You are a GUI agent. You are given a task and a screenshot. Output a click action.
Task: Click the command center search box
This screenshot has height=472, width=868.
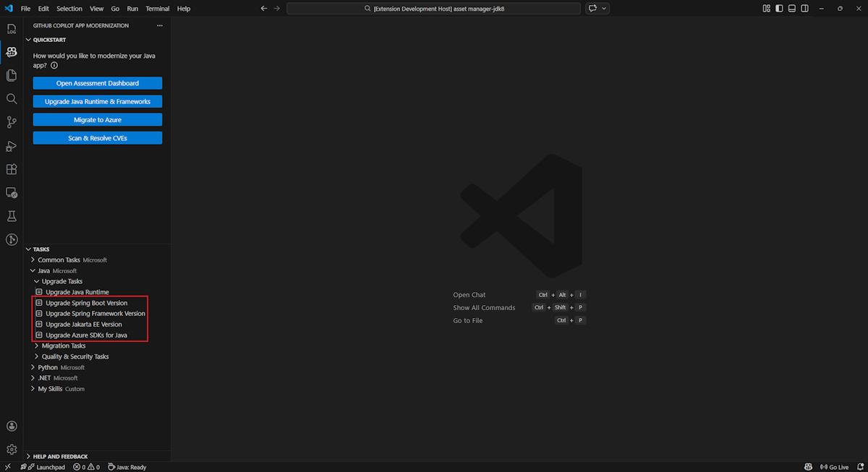point(433,9)
